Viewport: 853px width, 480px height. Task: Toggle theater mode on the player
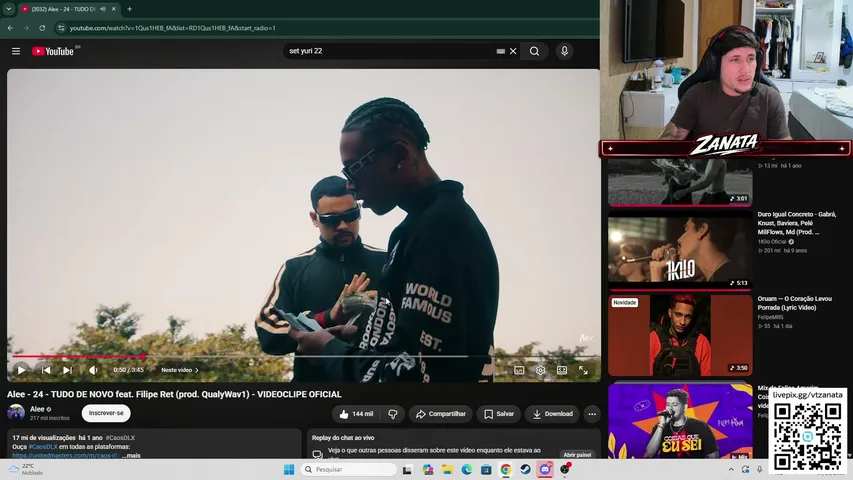[562, 370]
